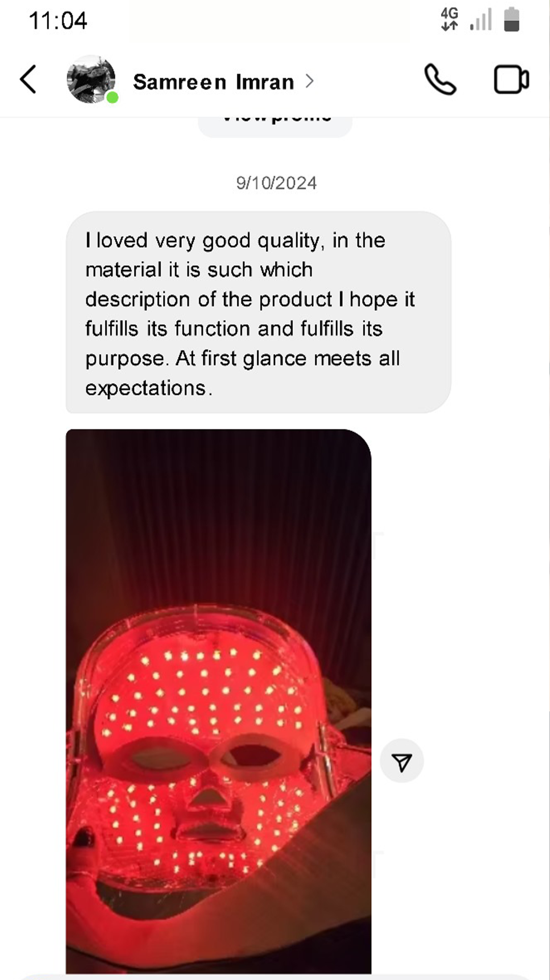Tap the 11:04 clock in status bar
This screenshot has width=550, height=980.
tap(58, 21)
